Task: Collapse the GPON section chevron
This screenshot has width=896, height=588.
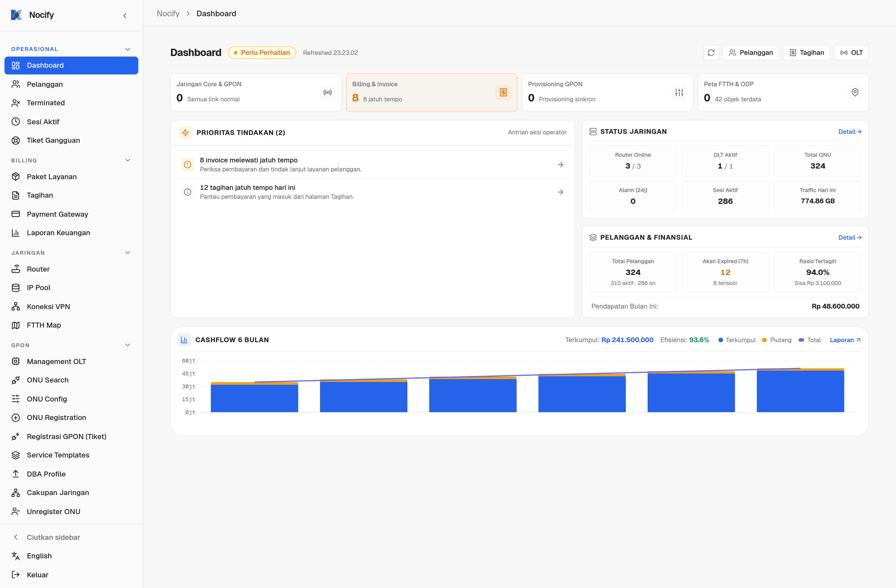Action: [128, 345]
